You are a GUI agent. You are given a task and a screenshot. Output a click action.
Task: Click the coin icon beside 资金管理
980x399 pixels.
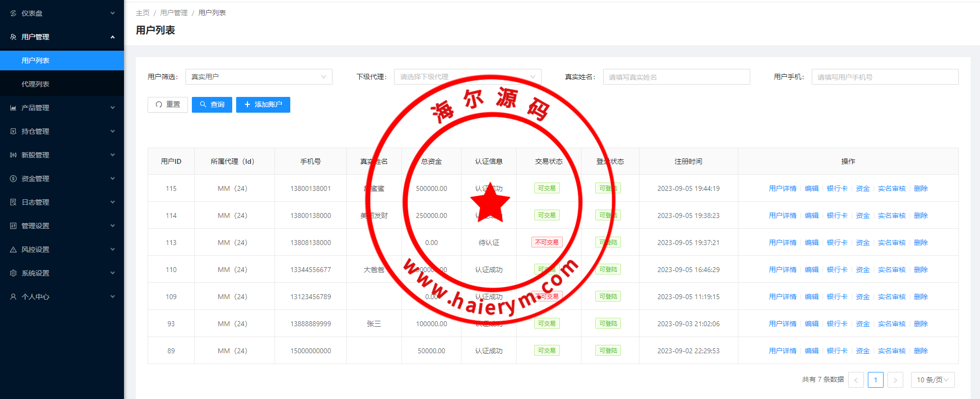point(13,179)
